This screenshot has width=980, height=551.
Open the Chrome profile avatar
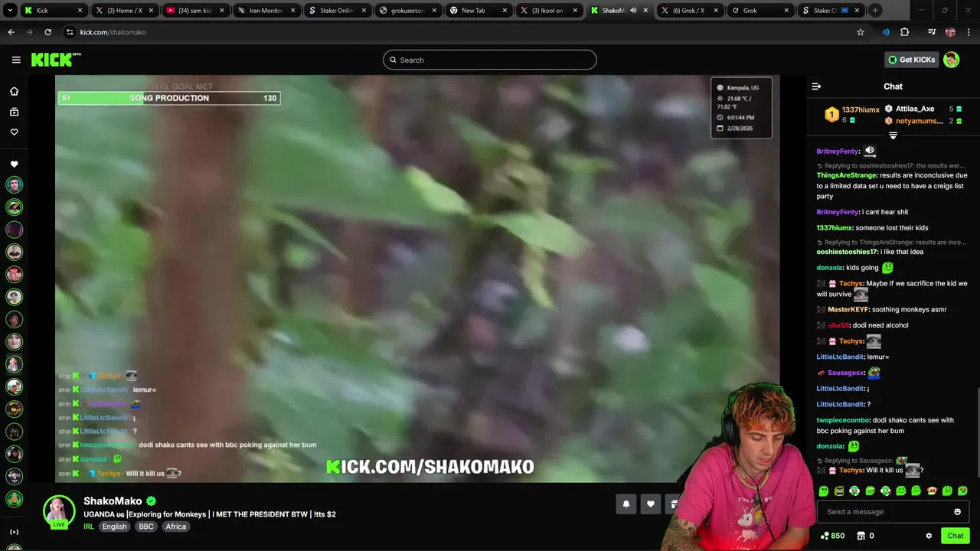coord(950,32)
